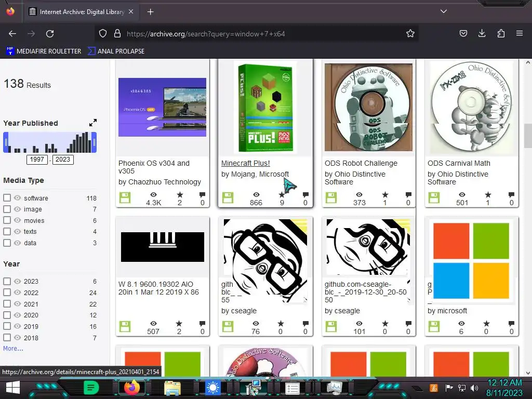The image size is (532, 399).
Task: Switch to Firefox in the taskbar
Action: (x=132, y=387)
